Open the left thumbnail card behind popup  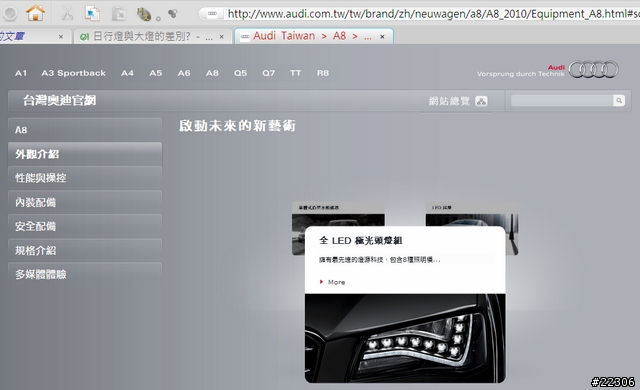[338, 213]
